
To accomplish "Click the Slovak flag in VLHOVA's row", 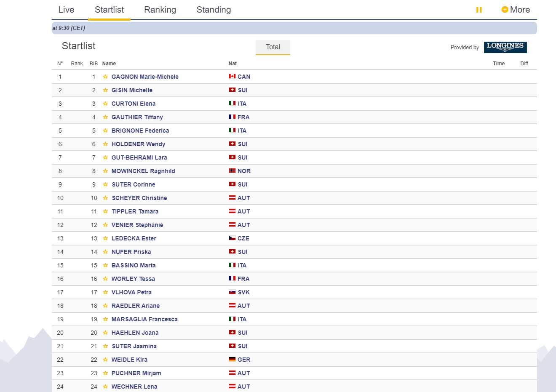I will tap(232, 292).
